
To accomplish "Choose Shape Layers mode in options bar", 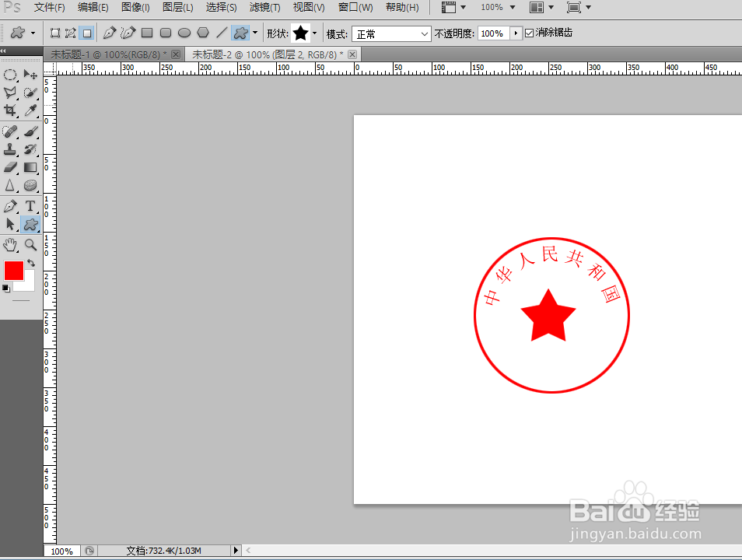I will [55, 33].
